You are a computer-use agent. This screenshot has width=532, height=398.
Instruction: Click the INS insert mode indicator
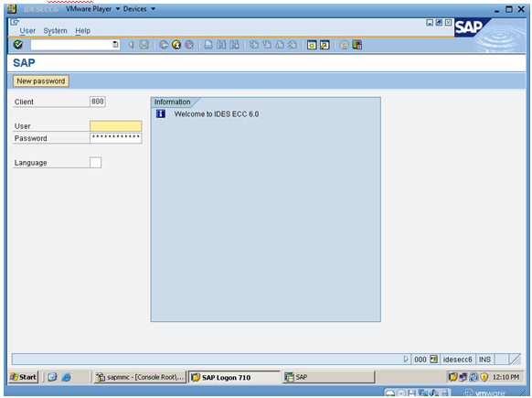pos(484,360)
